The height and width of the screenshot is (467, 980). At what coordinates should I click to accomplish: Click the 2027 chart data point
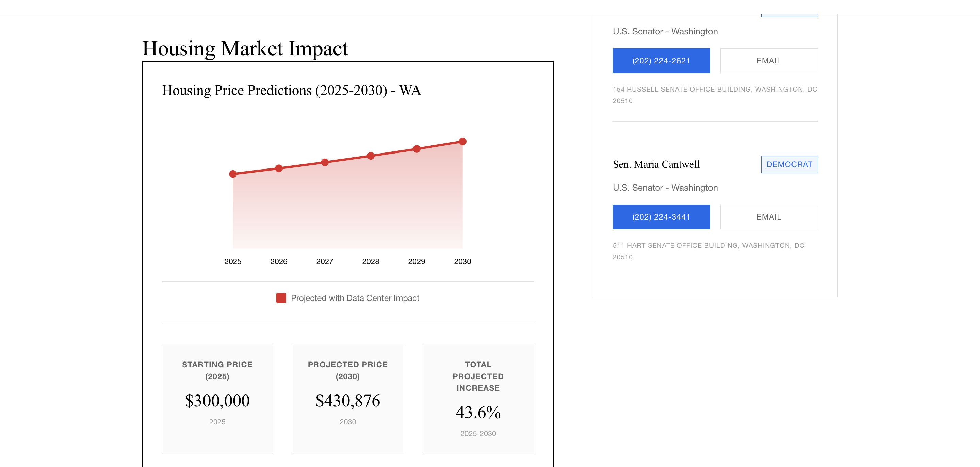(x=325, y=162)
